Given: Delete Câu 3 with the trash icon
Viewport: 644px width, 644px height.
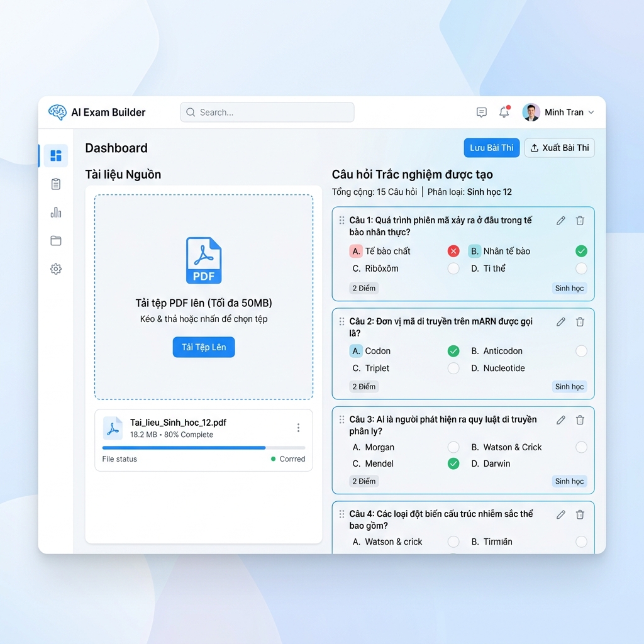Looking at the screenshot, I should pos(580,419).
